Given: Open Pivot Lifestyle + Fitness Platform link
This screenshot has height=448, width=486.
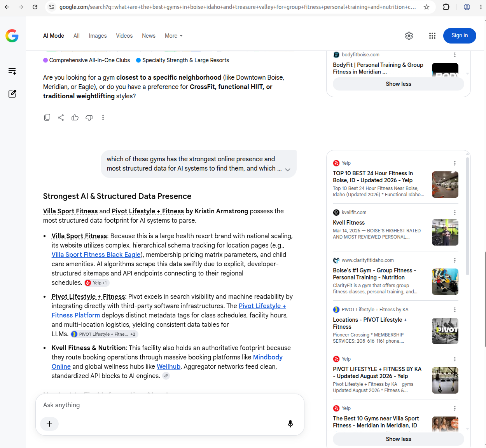Looking at the screenshot, I should [x=169, y=310].
